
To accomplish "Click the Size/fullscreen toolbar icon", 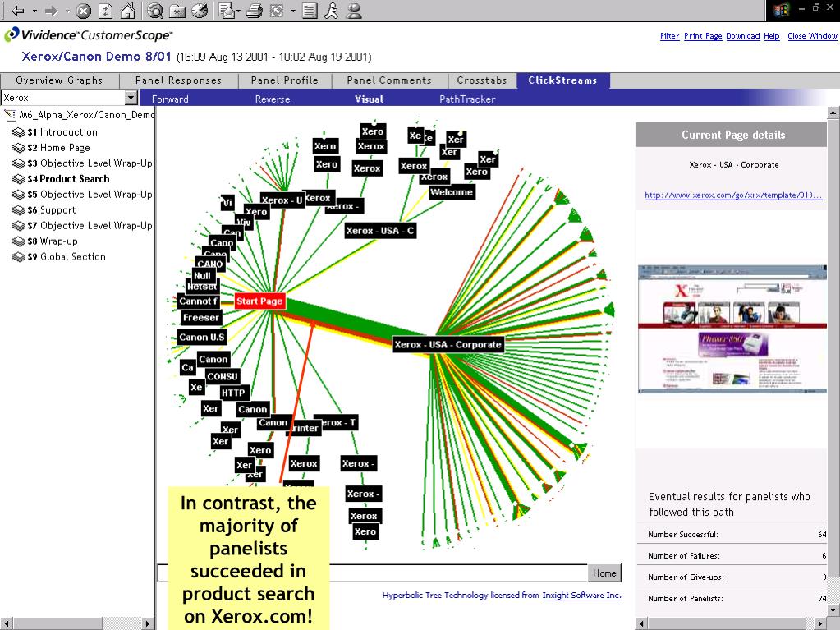I will pyautogui.click(x=277, y=10).
